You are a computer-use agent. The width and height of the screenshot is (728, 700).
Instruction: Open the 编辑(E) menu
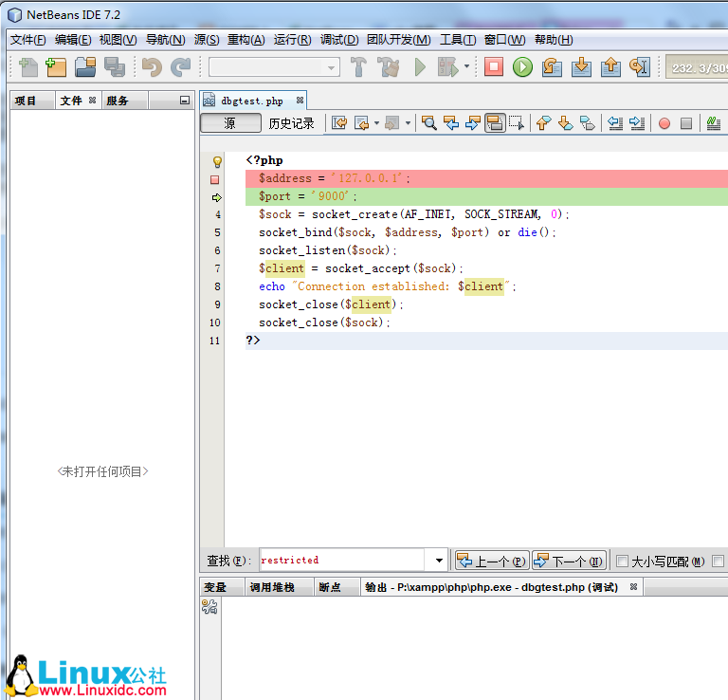pos(73,40)
